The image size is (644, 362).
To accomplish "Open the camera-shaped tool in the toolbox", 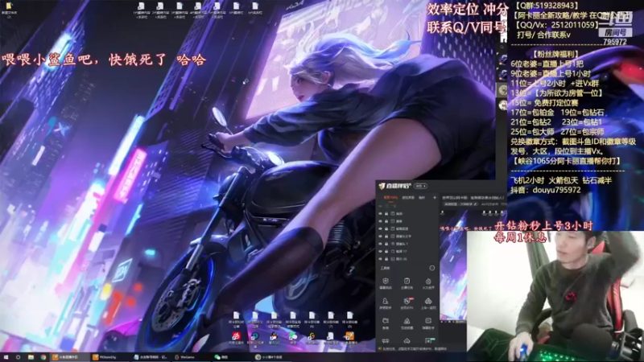I will click(x=386, y=323).
